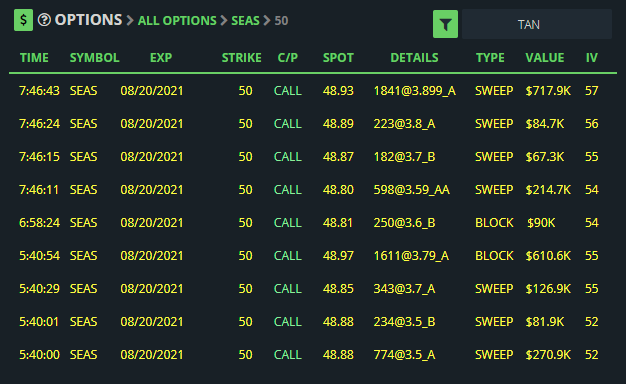The height and width of the screenshot is (384, 626).
Task: Sort by SYMBOL column header
Action: pos(95,58)
